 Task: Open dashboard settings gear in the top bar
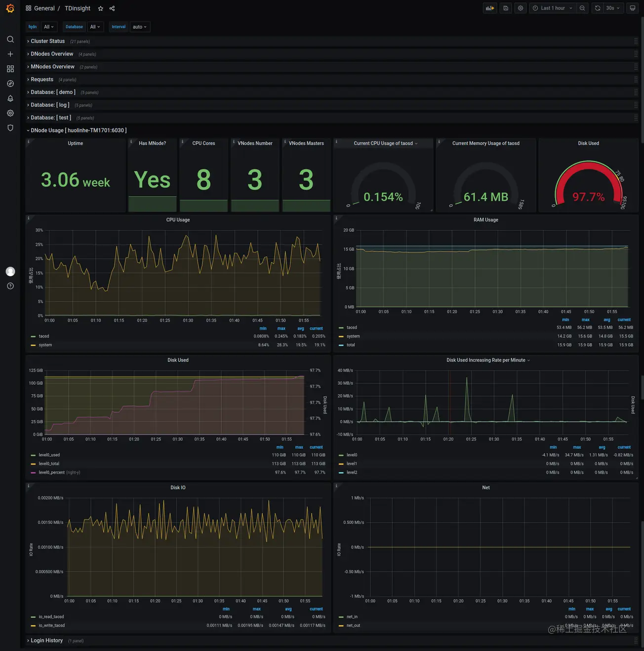[x=521, y=8]
